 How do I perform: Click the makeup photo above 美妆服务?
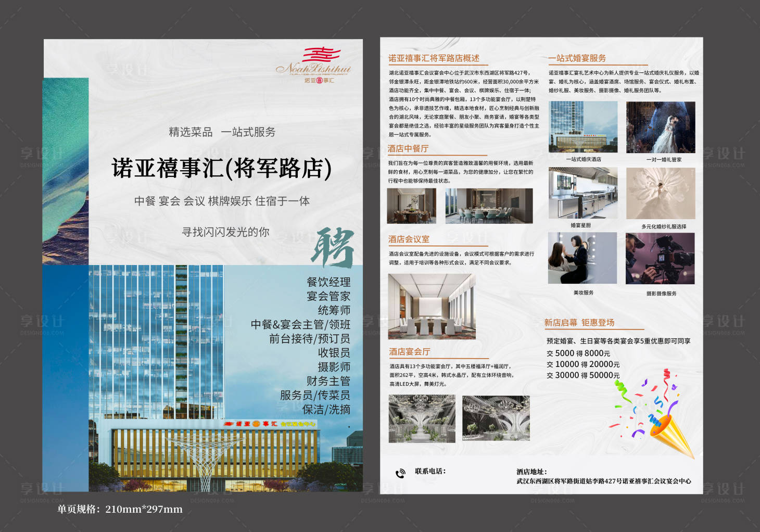click(582, 258)
